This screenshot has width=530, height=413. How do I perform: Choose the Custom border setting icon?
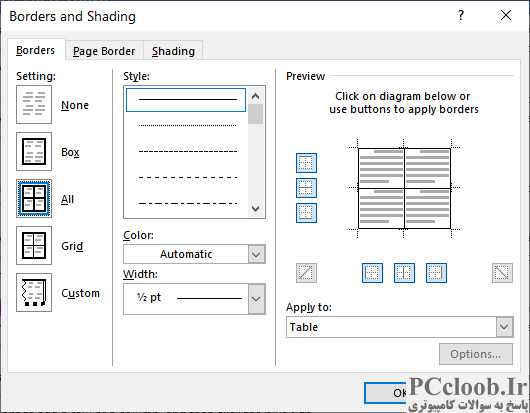pos(34,292)
